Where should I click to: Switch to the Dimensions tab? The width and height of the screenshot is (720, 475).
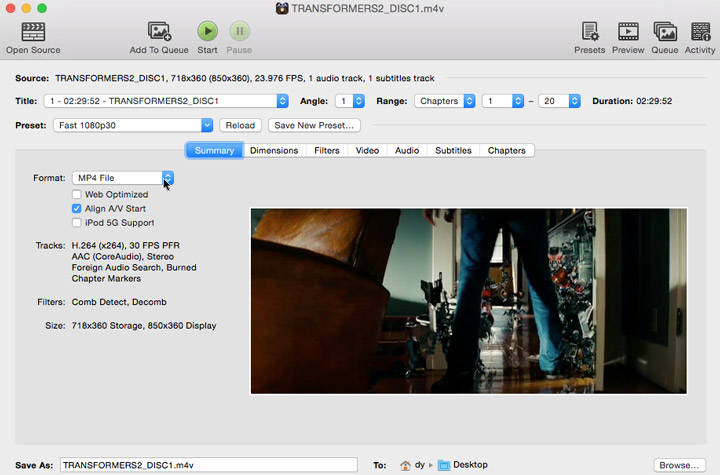274,150
